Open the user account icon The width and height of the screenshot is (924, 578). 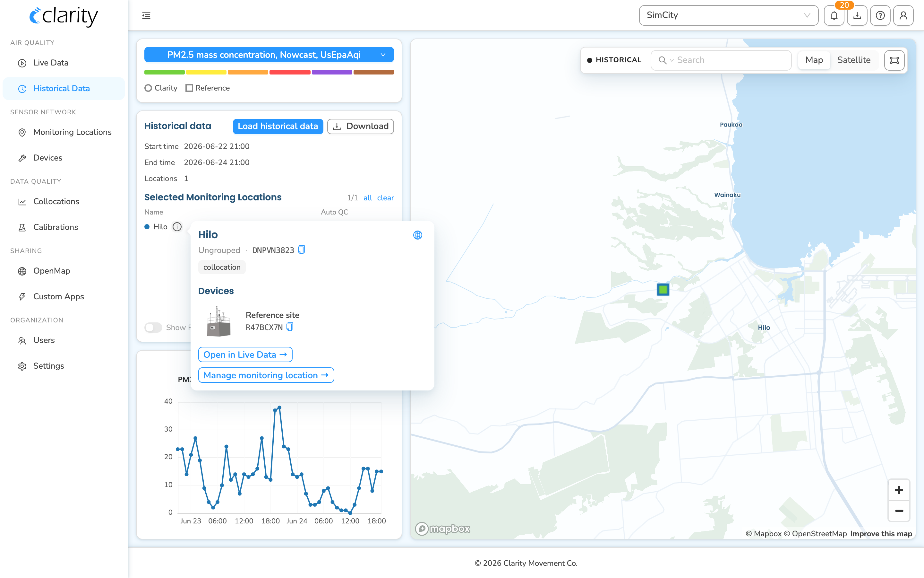[x=903, y=15]
